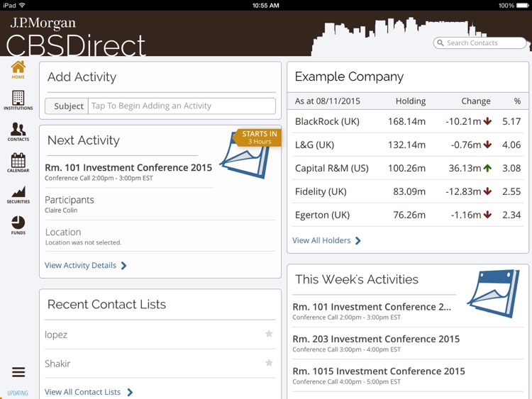Open the hamburger menu icon
Image resolution: width=532 pixels, height=399 pixels.
pos(18,372)
